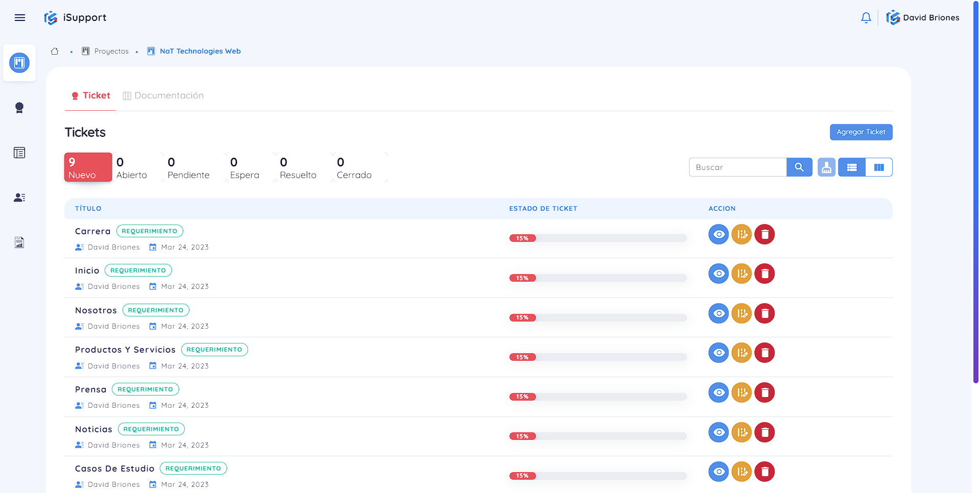The image size is (980, 493).
Task: Click the search magnifier button
Action: 799,167
